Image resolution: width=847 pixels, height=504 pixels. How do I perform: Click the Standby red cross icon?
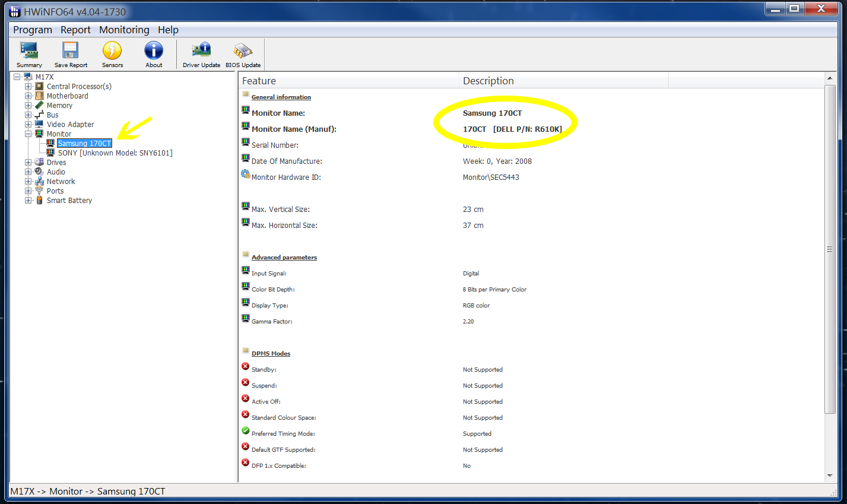pyautogui.click(x=246, y=366)
